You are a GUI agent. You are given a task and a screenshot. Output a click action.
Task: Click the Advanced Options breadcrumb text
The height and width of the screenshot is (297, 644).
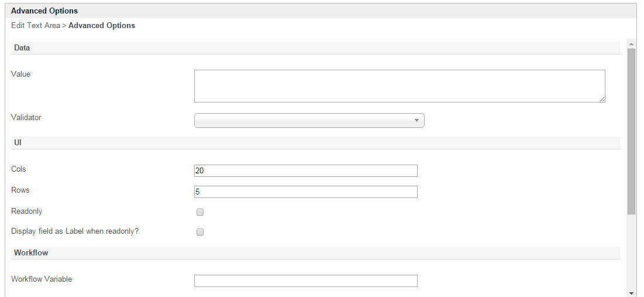click(102, 26)
